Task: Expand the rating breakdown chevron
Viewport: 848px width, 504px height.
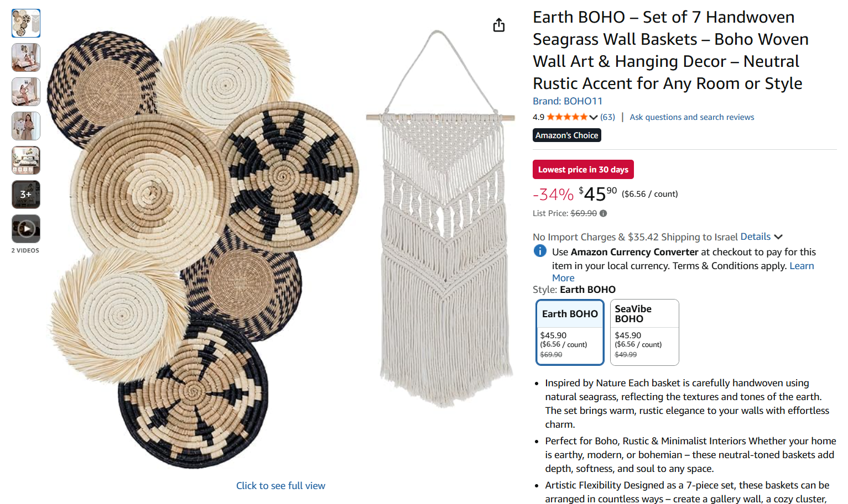Action: point(594,117)
